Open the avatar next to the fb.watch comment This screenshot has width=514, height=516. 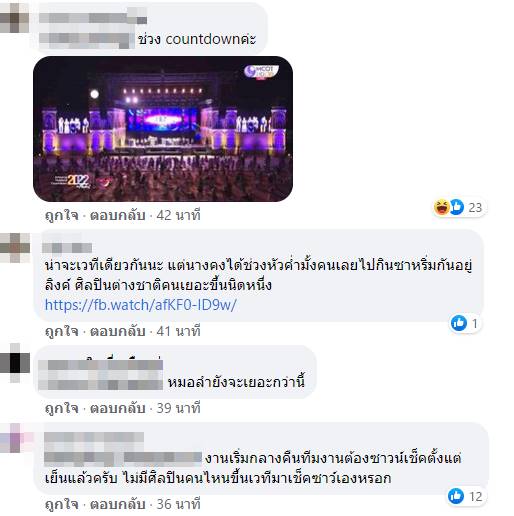point(15,247)
